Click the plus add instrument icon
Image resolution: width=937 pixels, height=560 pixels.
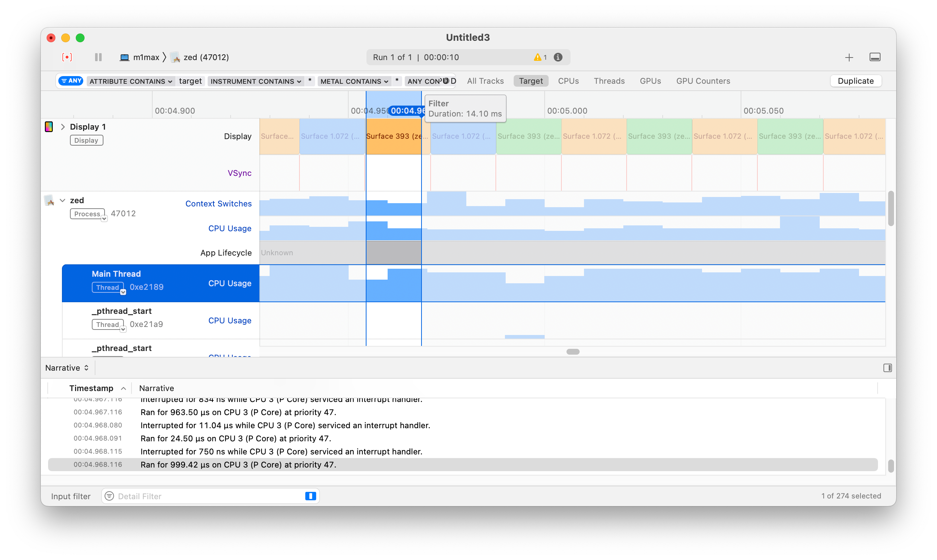tap(849, 58)
